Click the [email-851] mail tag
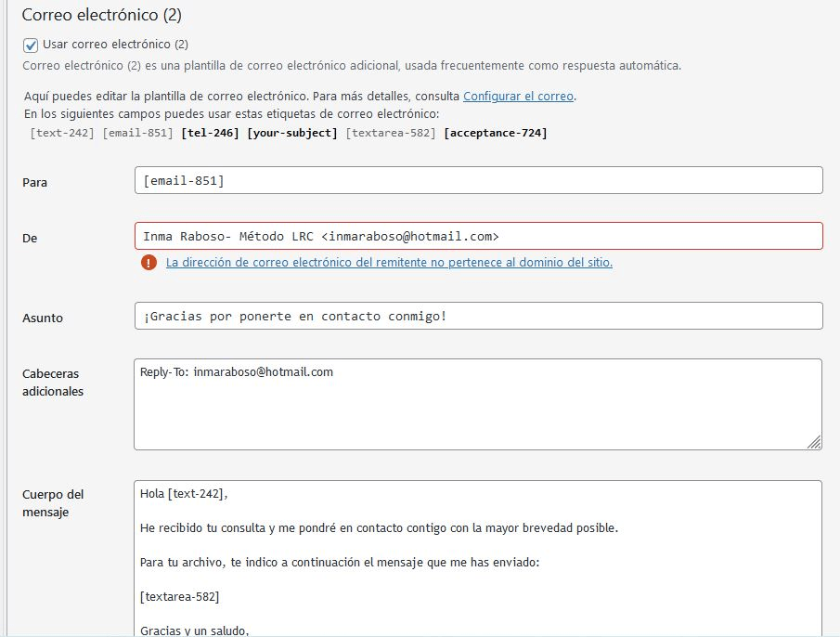840x637 pixels. pos(137,133)
